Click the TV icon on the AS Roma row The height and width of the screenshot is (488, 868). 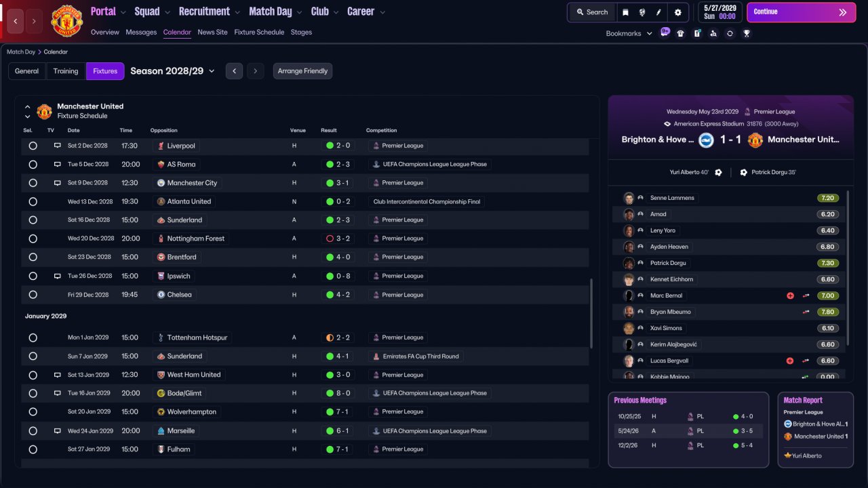click(x=58, y=164)
